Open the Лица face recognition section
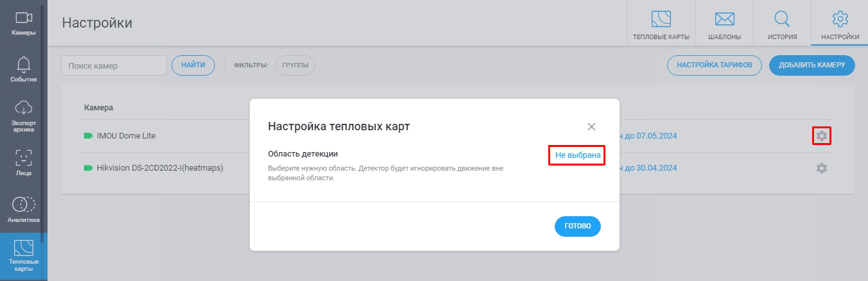 tap(24, 162)
